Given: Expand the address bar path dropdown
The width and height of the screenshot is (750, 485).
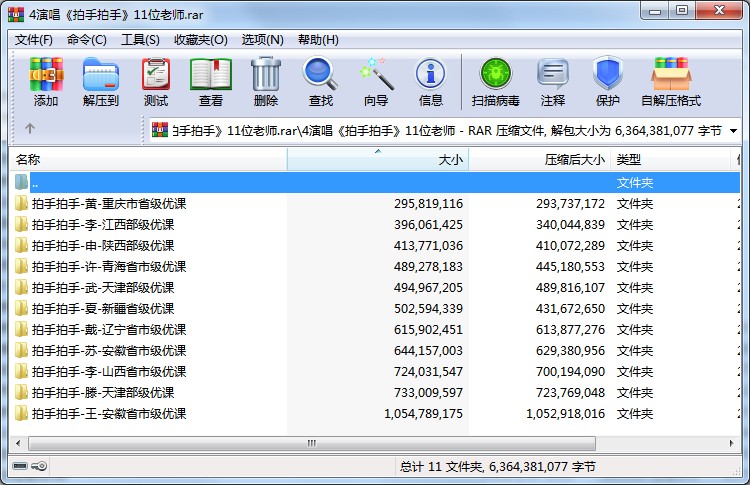Looking at the screenshot, I should [733, 131].
